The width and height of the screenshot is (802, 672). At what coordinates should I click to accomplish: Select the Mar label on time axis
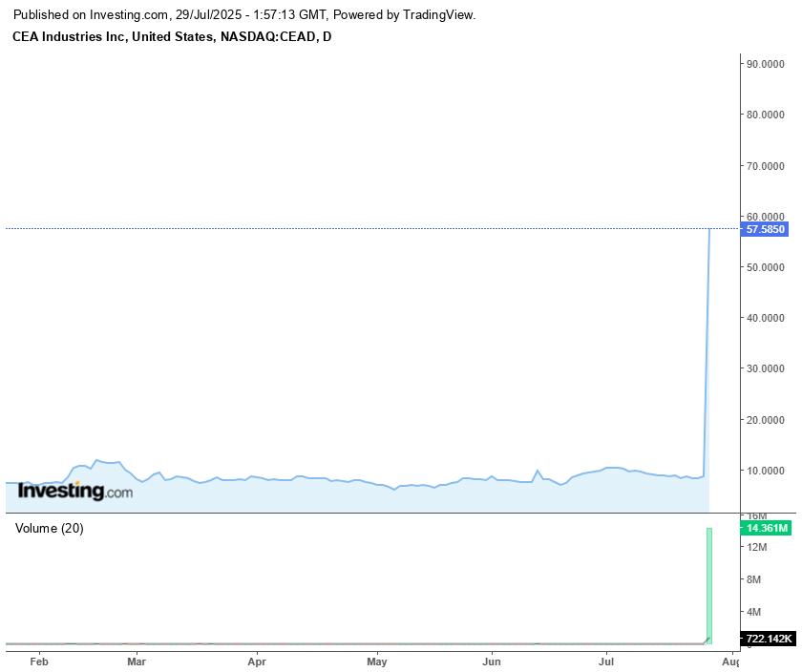137,661
